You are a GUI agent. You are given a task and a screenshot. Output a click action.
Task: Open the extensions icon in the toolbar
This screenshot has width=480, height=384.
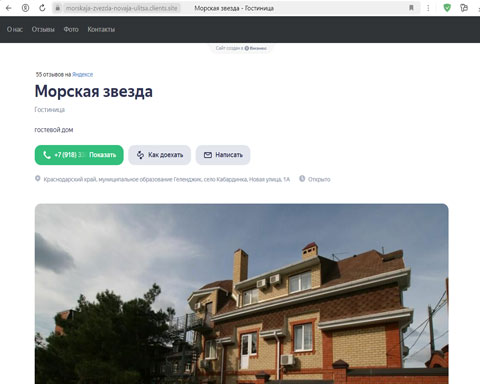pyautogui.click(x=464, y=8)
